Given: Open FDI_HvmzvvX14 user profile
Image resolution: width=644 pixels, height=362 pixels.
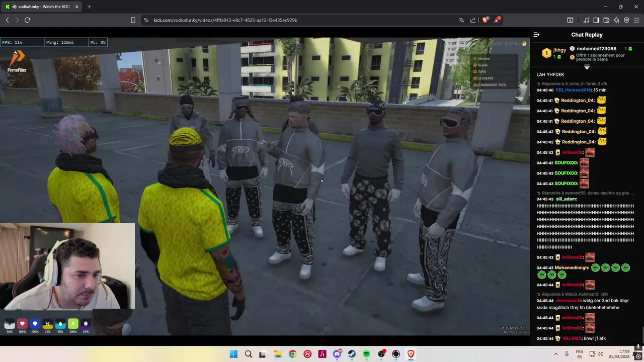Looking at the screenshot, I should click(x=574, y=90).
